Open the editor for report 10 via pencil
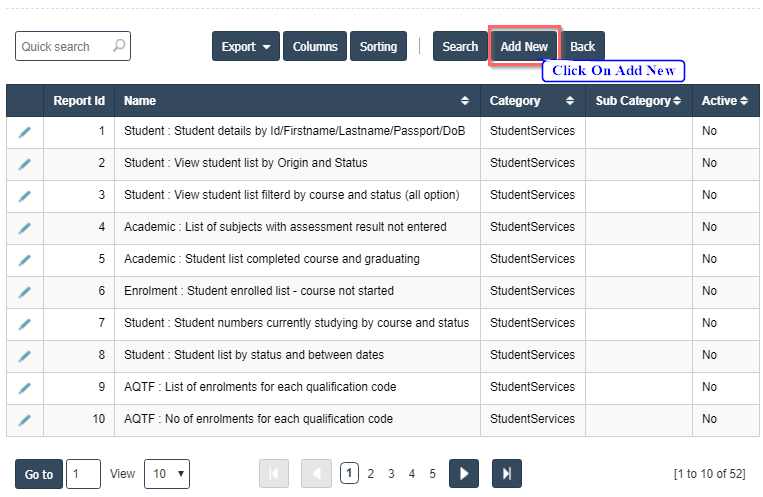Viewport: 763px width, 497px height. tap(25, 420)
